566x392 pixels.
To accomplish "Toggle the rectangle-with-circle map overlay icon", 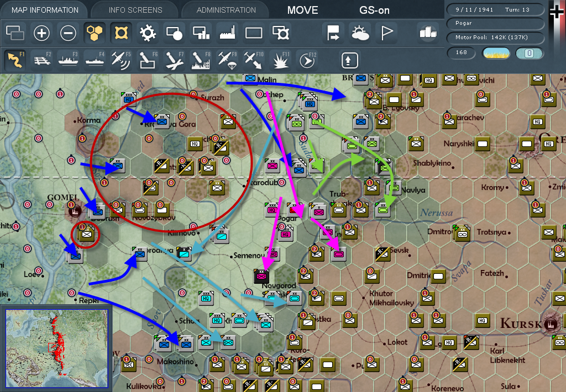I will tap(174, 33).
